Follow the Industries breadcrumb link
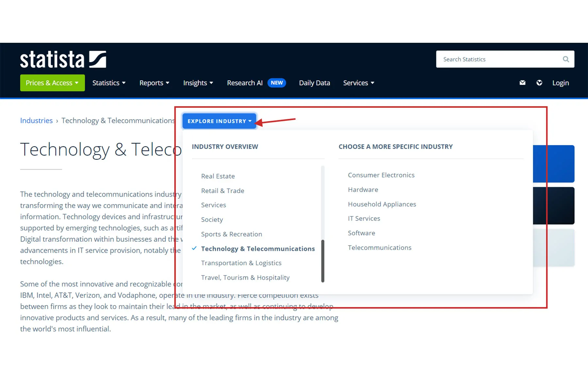 pos(36,121)
